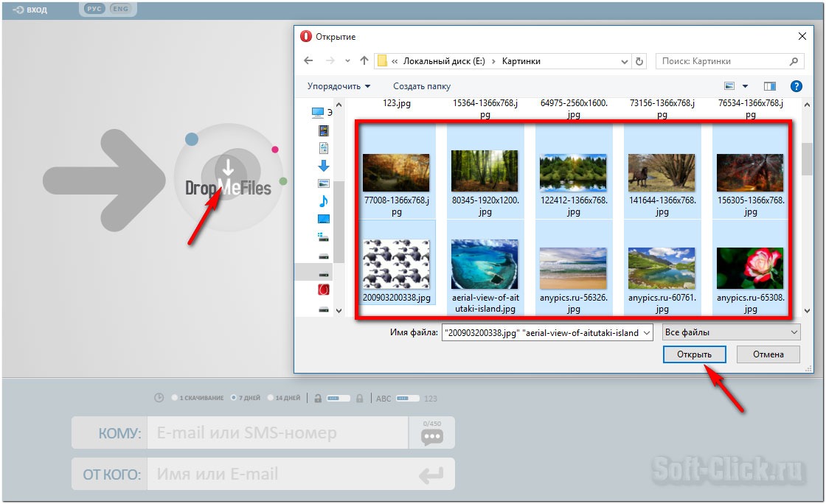Click the ВХОД login link on DropMeFiles page
This screenshot has height=504, width=826.
pyautogui.click(x=30, y=10)
